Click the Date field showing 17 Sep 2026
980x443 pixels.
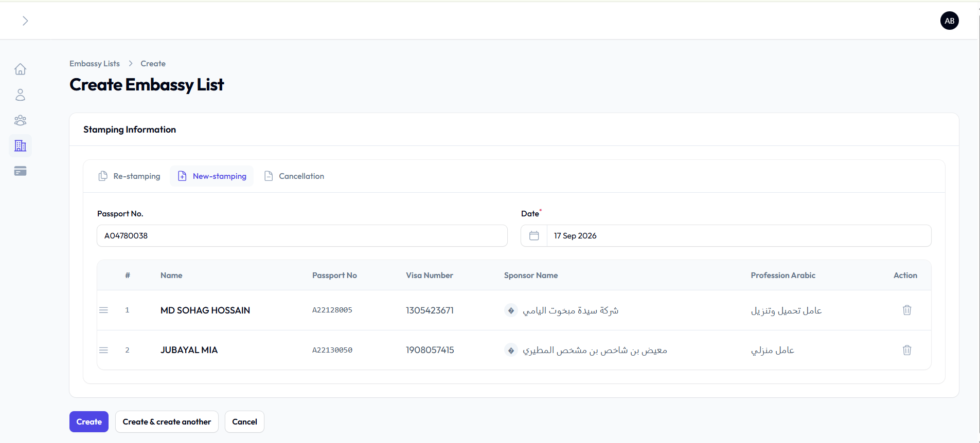(739, 236)
